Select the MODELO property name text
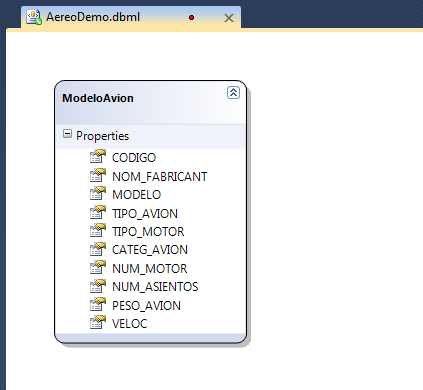The height and width of the screenshot is (390, 423). 136,195
